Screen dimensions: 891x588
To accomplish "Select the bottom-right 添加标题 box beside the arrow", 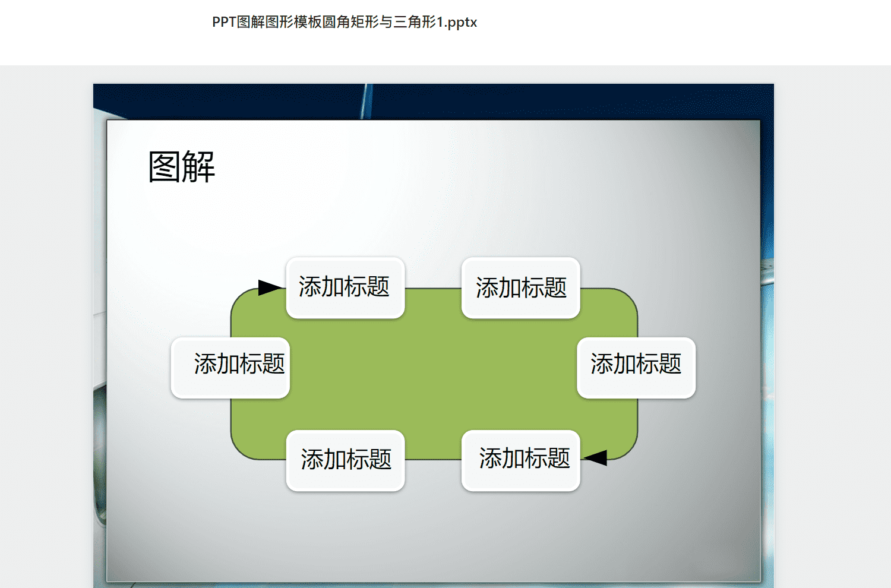I will pyautogui.click(x=520, y=460).
